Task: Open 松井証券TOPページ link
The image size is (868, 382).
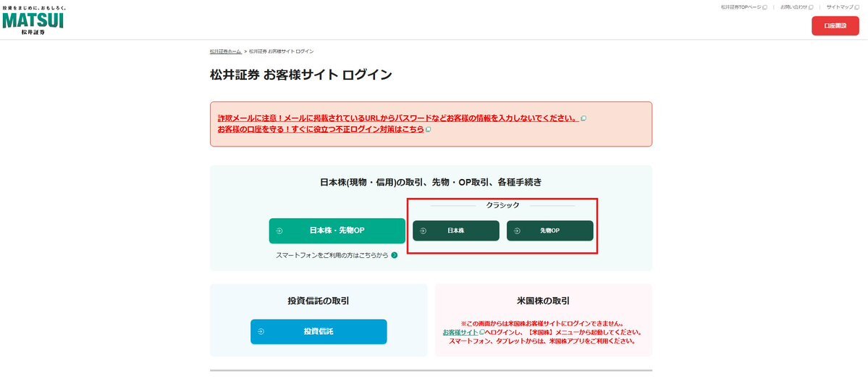Action: (741, 7)
